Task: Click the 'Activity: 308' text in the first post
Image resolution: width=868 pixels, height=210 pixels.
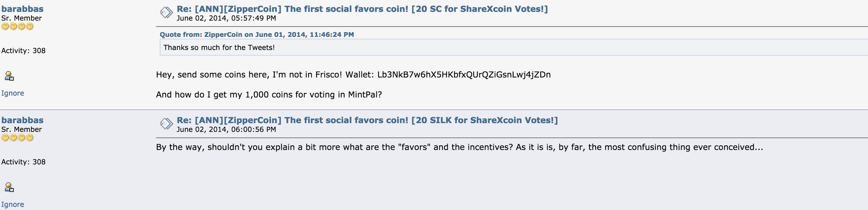Action: click(23, 51)
